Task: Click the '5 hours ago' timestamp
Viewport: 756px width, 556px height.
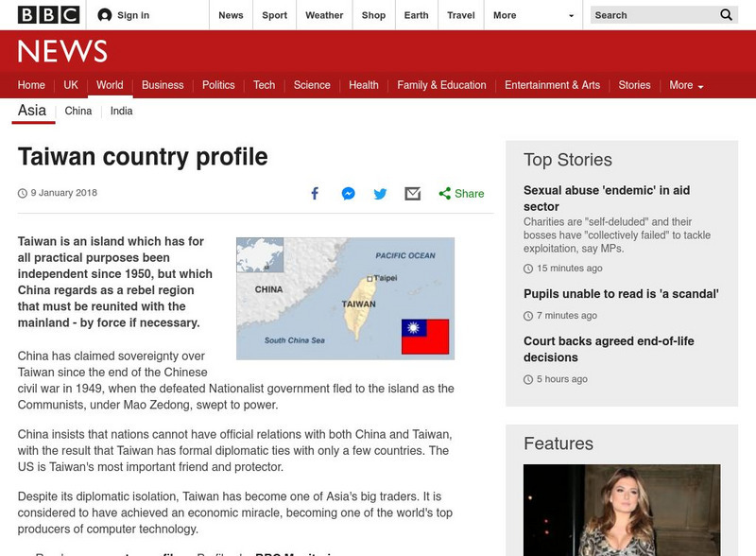Action: [562, 379]
